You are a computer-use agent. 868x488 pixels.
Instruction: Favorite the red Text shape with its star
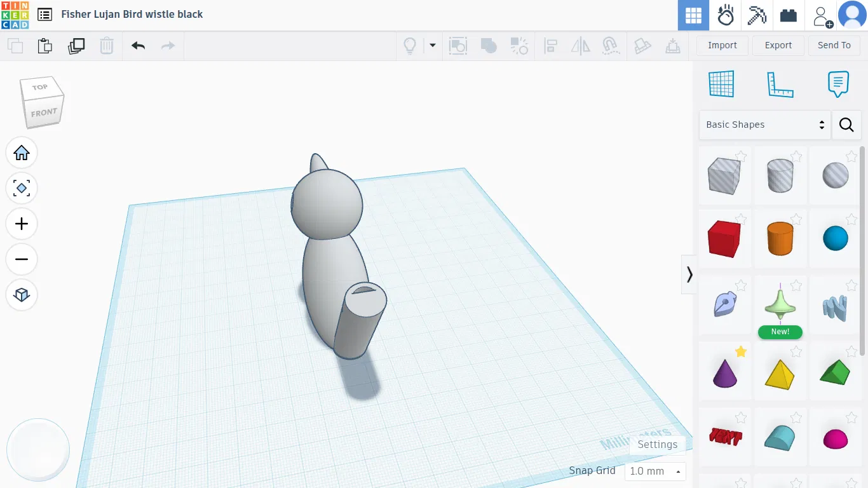coord(741,417)
